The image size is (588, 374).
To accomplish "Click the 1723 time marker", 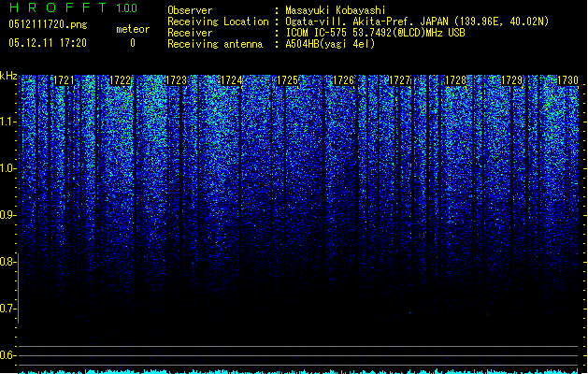I will coord(176,80).
